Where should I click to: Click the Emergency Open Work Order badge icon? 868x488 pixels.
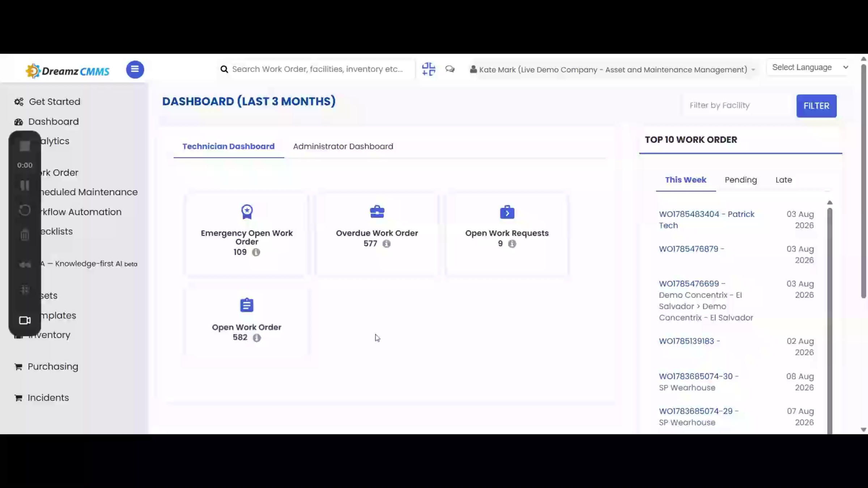click(x=247, y=212)
